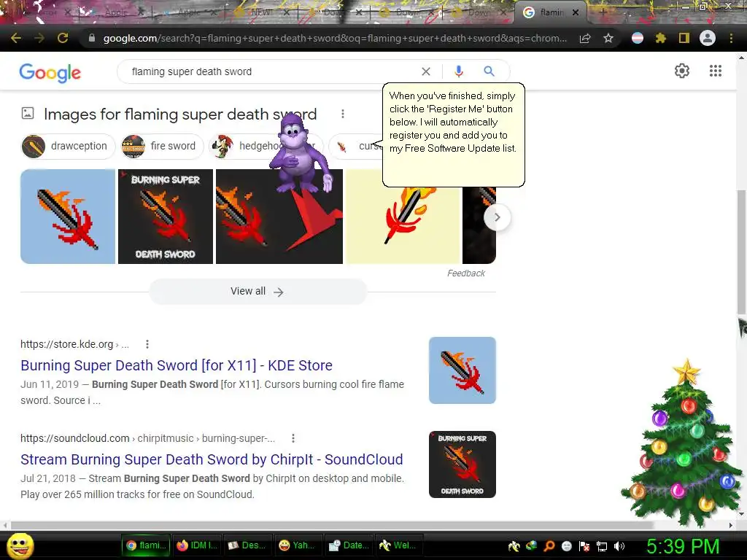
Task: Click the Images for flaming super death sword heading
Action: tap(180, 114)
